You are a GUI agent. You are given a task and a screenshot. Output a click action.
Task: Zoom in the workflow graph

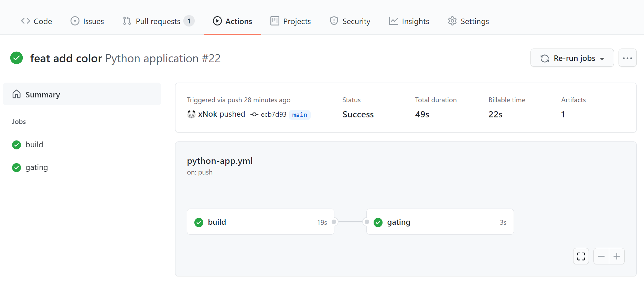coord(617,256)
